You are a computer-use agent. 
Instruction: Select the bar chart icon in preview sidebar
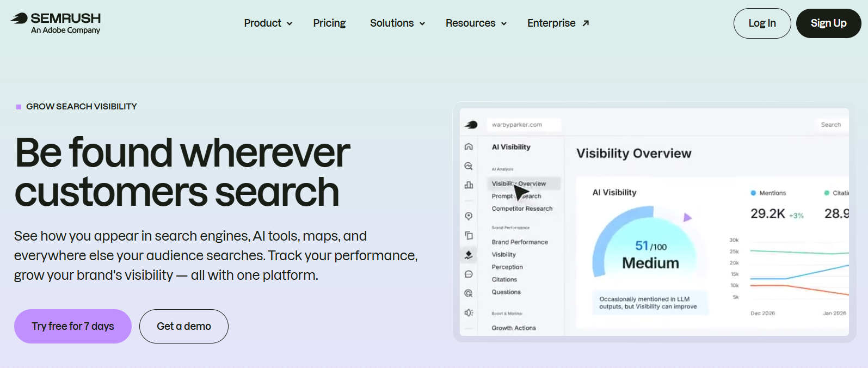(469, 185)
